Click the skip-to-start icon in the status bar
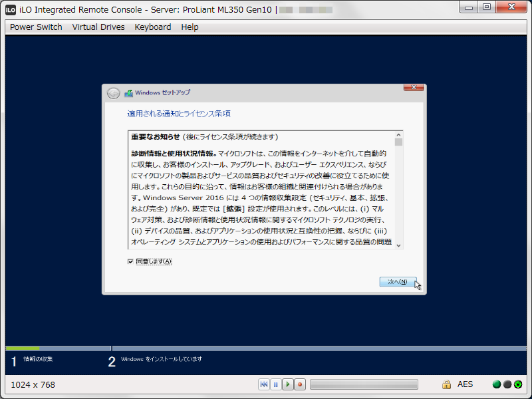 tap(263, 384)
